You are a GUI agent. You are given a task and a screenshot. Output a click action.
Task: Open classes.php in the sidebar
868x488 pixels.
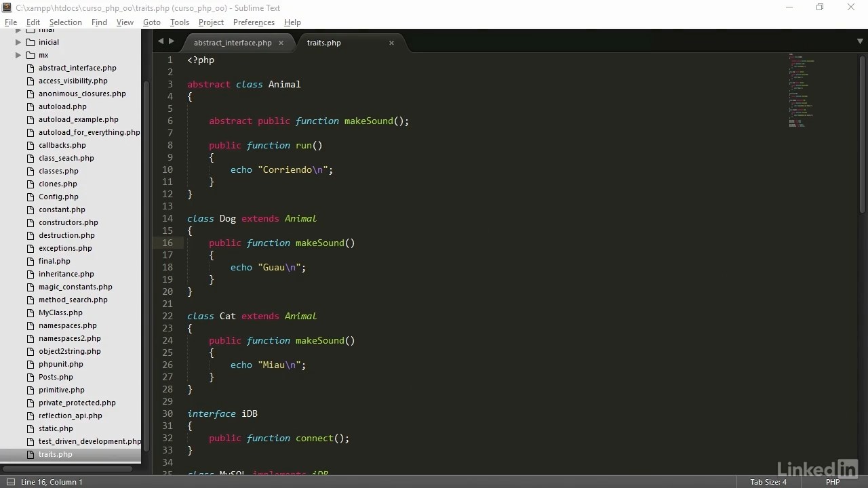(58, 171)
